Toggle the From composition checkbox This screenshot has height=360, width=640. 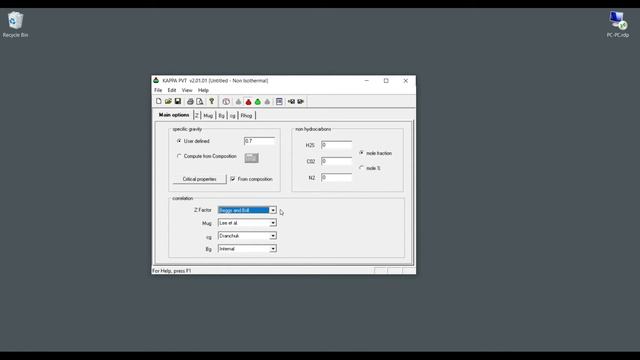(233, 179)
